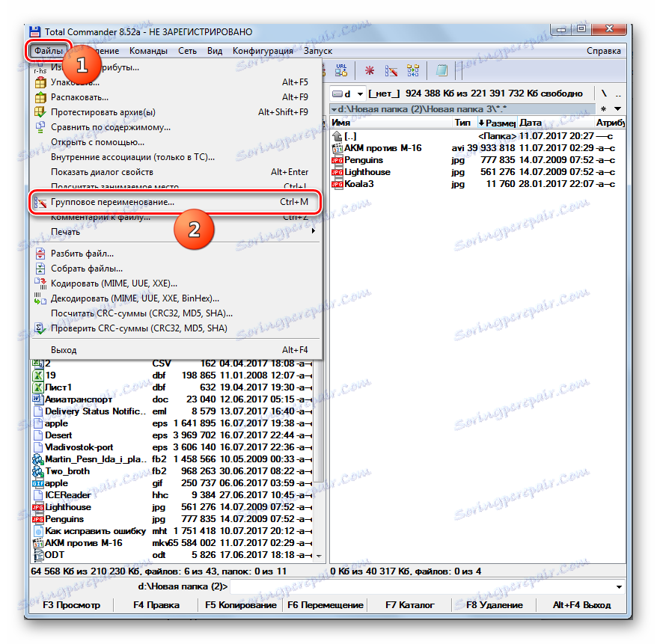The image size is (657, 644).
Task: Click the icon beside Сравнить по содержимому
Action: (40, 127)
